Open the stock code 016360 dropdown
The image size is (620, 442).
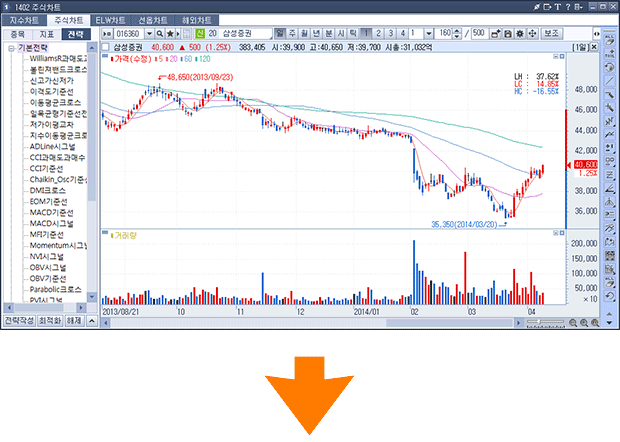[152, 34]
